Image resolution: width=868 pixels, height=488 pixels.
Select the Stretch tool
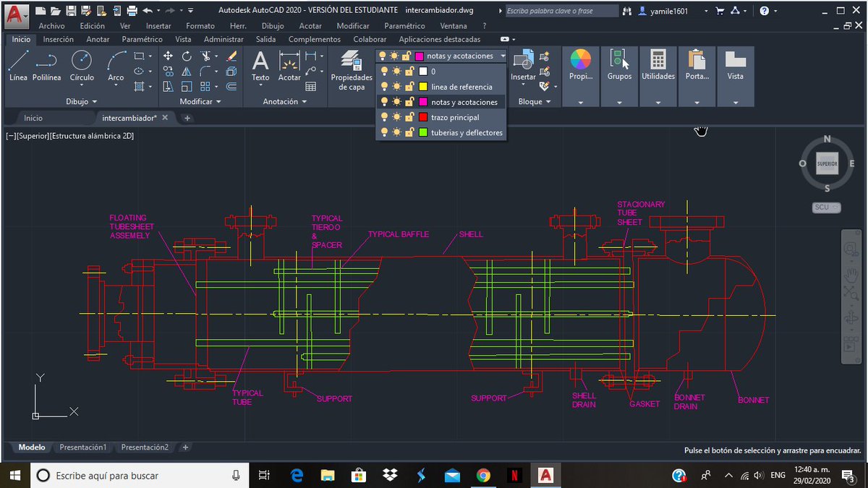[x=168, y=86]
